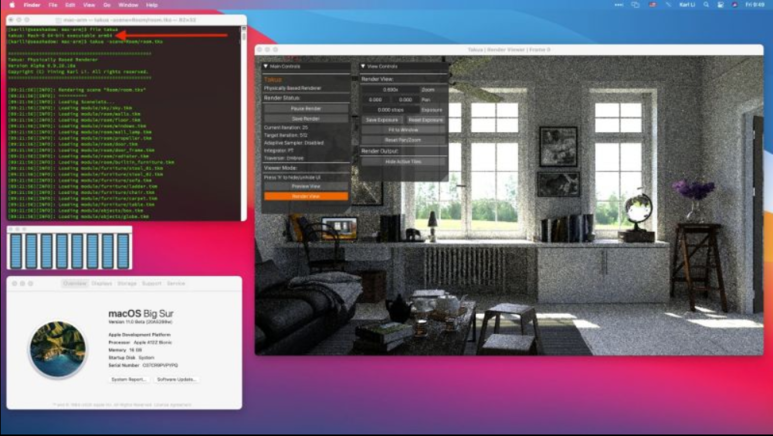
Task: Click the first Pan value field
Action: coord(376,100)
